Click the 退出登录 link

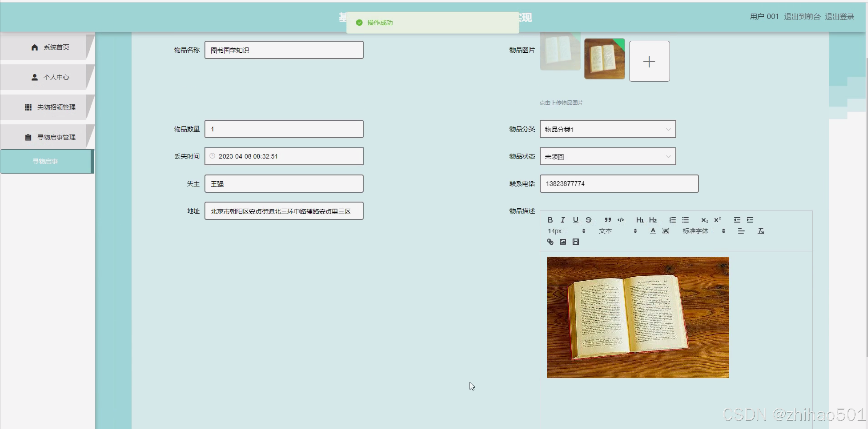839,17
